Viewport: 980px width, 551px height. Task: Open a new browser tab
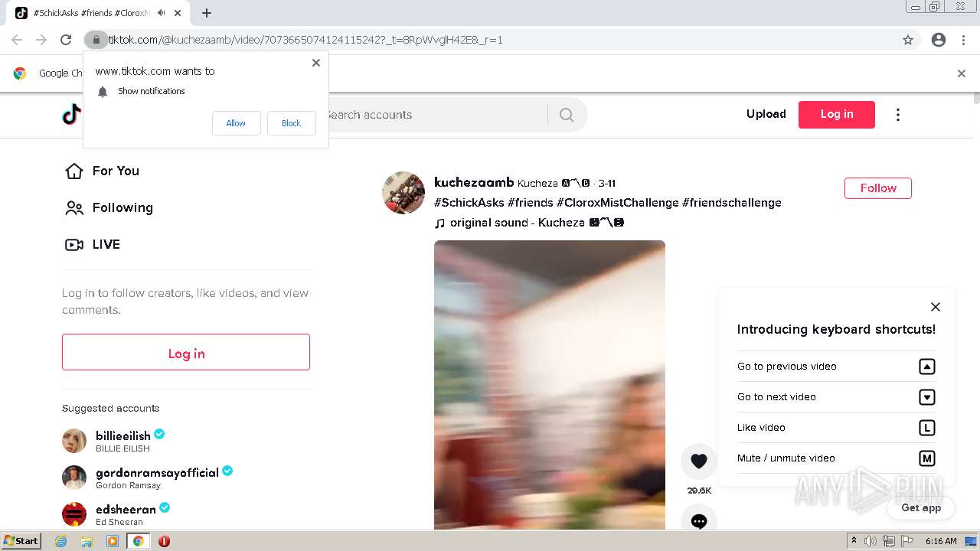tap(207, 13)
